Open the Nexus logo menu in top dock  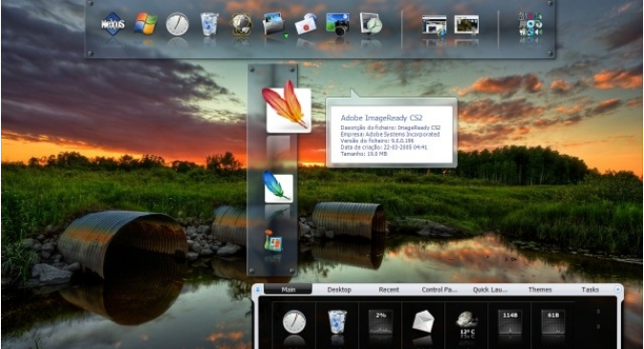tap(113, 24)
